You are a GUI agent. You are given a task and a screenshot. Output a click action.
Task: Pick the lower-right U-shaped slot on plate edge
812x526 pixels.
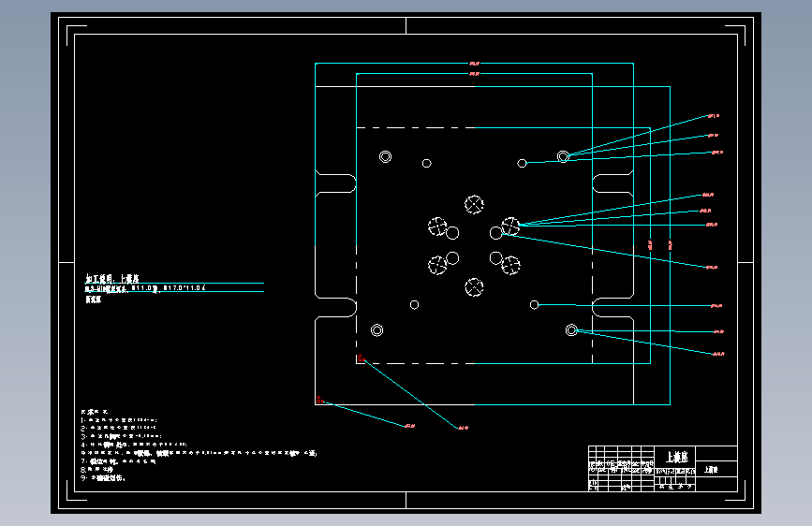[613, 306]
